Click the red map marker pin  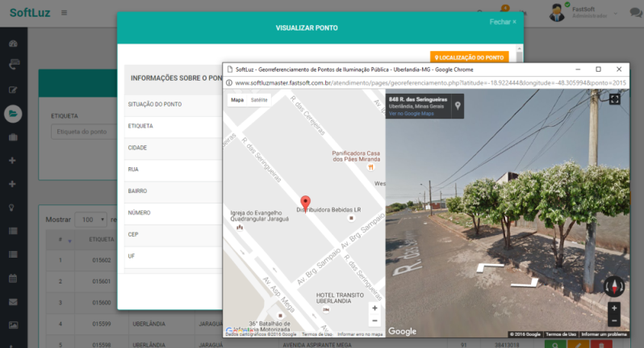[305, 203]
